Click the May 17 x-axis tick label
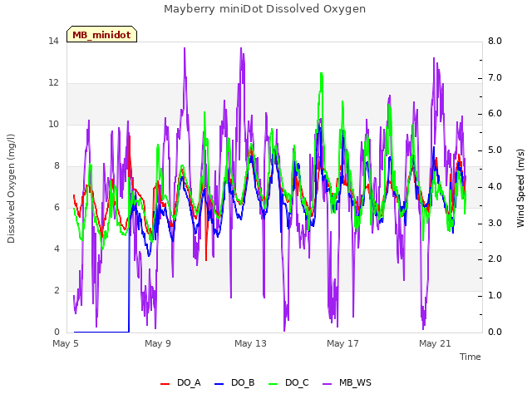This screenshot has width=532, height=399. coord(342,343)
